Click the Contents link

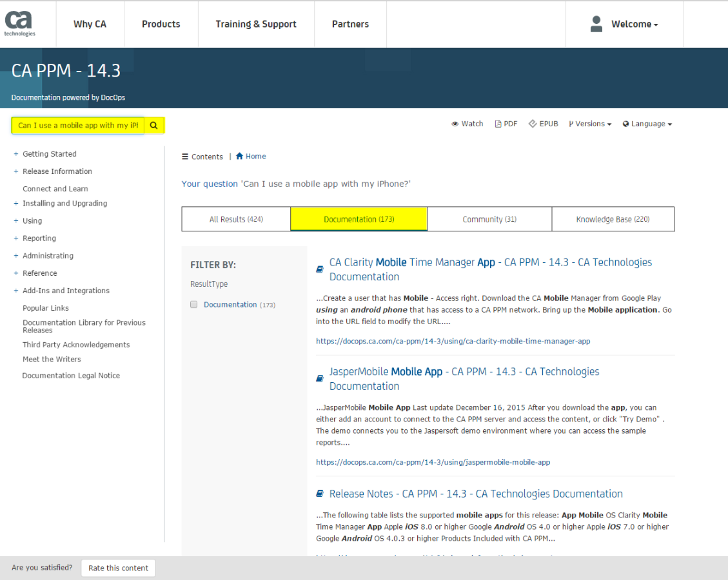coord(207,157)
